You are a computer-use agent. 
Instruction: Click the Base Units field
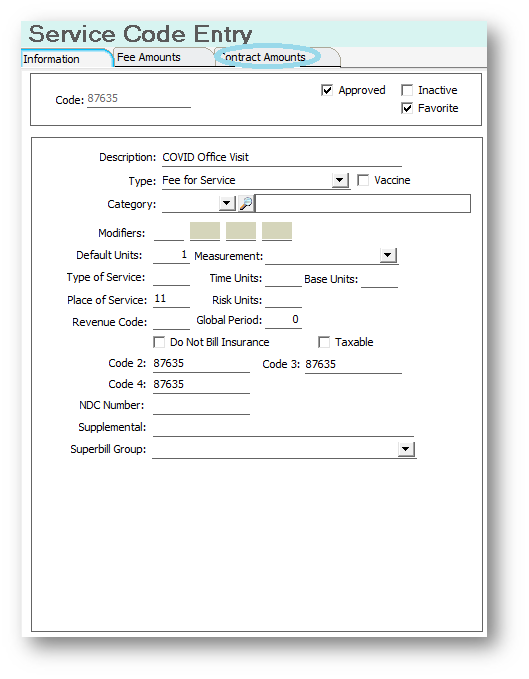click(x=379, y=279)
